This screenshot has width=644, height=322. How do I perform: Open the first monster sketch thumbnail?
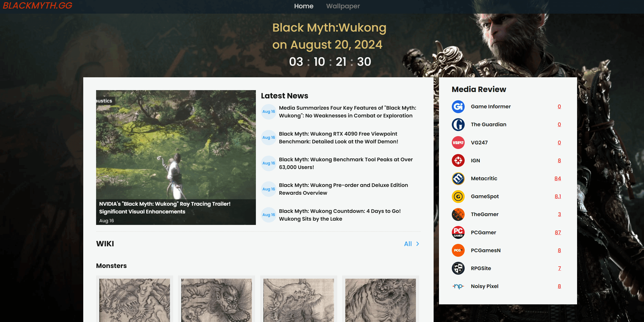tap(134, 300)
